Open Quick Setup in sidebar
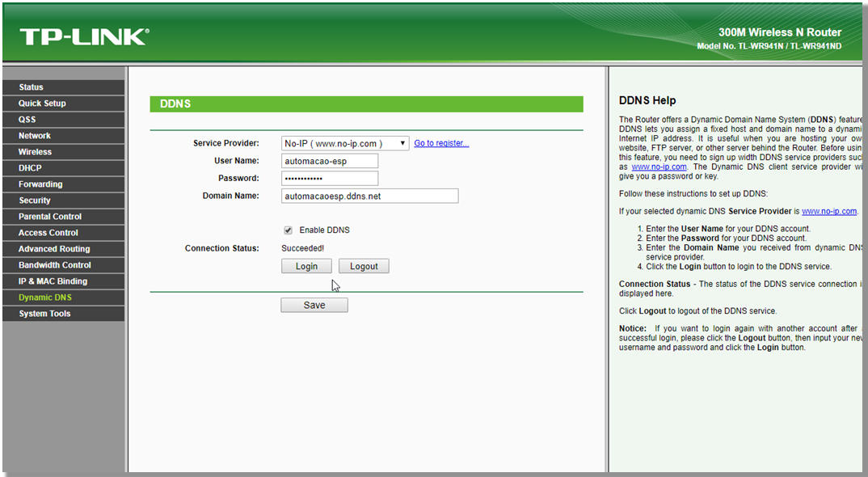Viewport: 868px width, 477px height. tap(63, 103)
